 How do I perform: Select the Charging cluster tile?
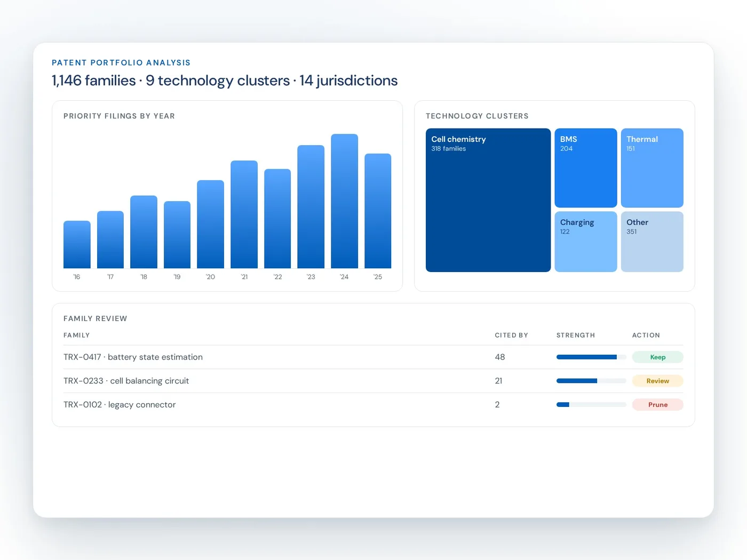pyautogui.click(x=586, y=242)
